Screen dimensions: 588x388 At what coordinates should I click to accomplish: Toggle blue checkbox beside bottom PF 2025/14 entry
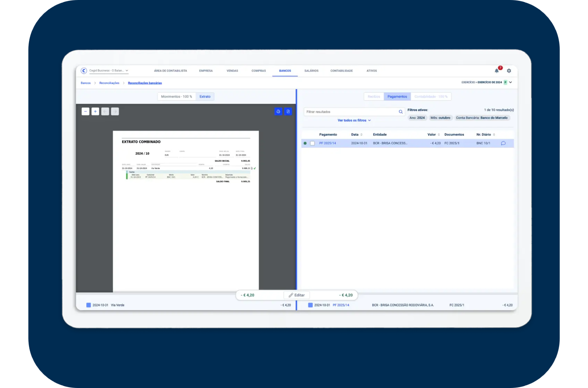(310, 305)
